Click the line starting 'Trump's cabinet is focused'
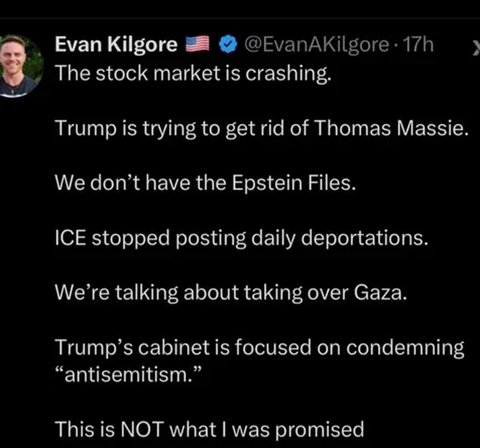This screenshot has height=448, width=480. pos(260,348)
